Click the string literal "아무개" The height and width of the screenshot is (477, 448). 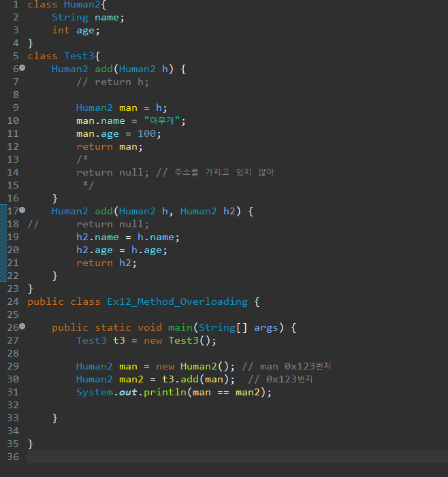click(161, 120)
